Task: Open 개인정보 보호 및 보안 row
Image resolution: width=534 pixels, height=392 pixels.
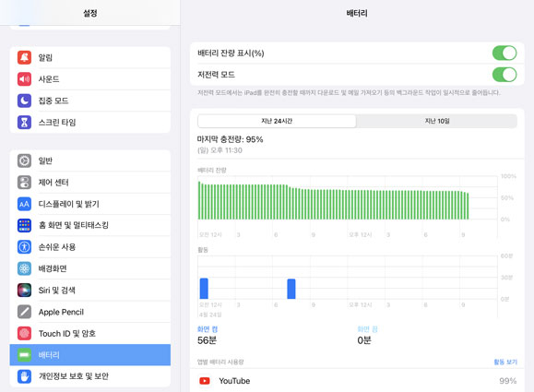Action: click(x=90, y=376)
